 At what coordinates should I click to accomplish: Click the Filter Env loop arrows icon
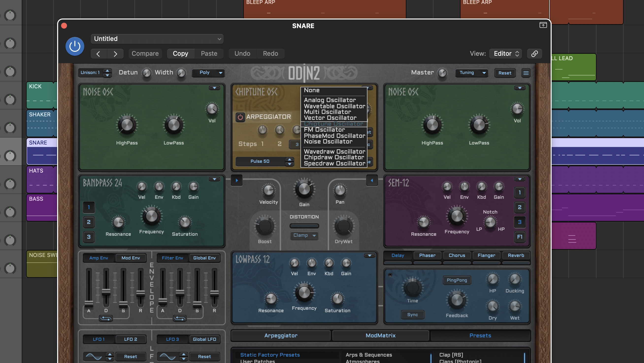click(180, 318)
